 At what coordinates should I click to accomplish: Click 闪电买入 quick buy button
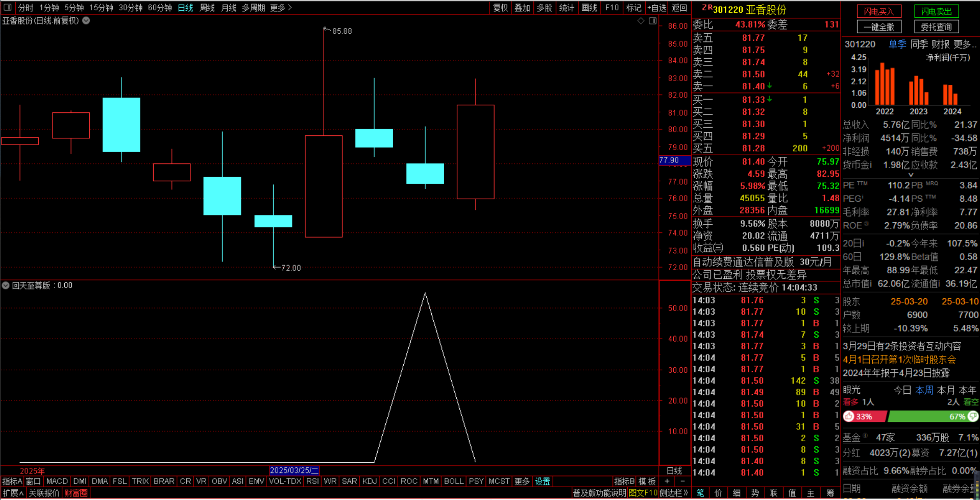pos(879,11)
